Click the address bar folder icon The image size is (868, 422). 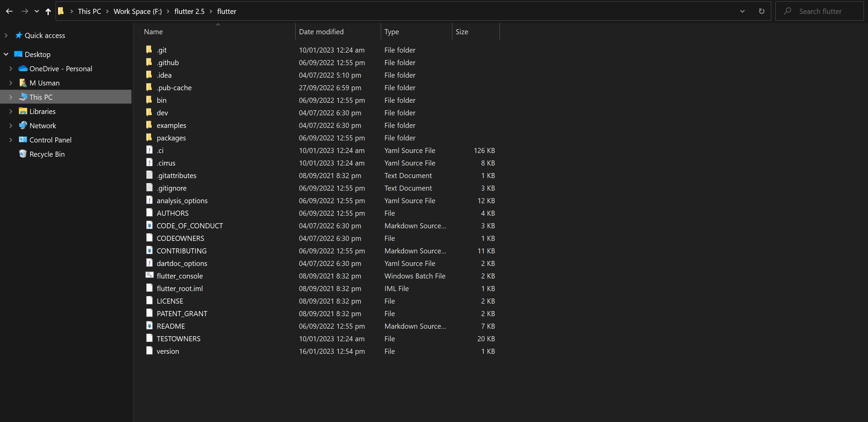[61, 11]
